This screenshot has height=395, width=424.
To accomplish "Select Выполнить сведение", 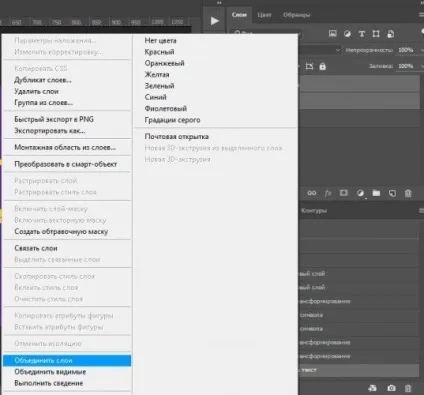I will click(48, 383).
